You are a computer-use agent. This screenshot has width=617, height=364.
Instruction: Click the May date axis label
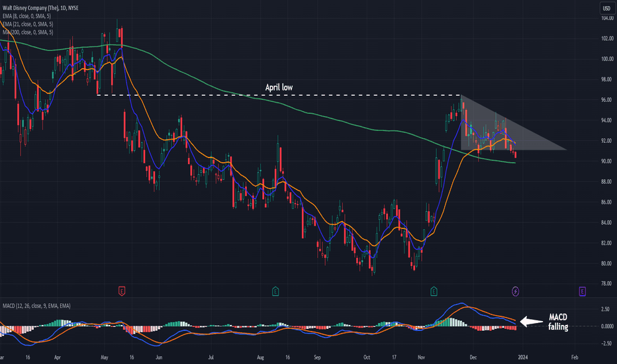coord(105,357)
